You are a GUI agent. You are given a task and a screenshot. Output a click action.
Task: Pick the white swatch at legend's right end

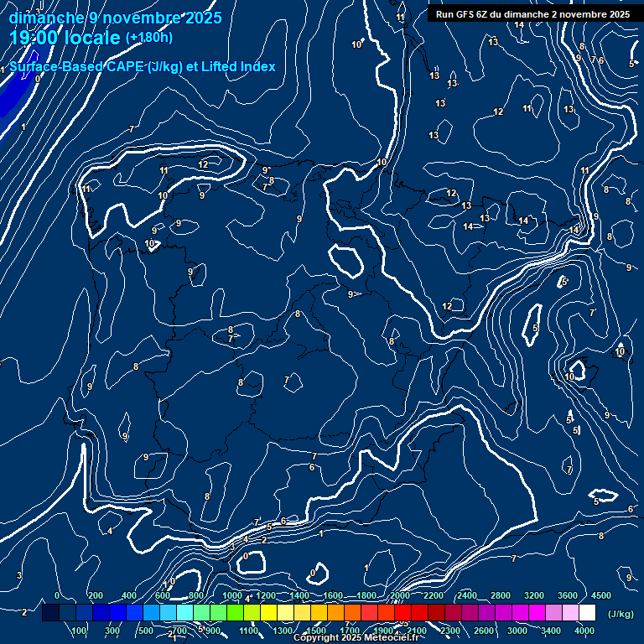click(587, 612)
